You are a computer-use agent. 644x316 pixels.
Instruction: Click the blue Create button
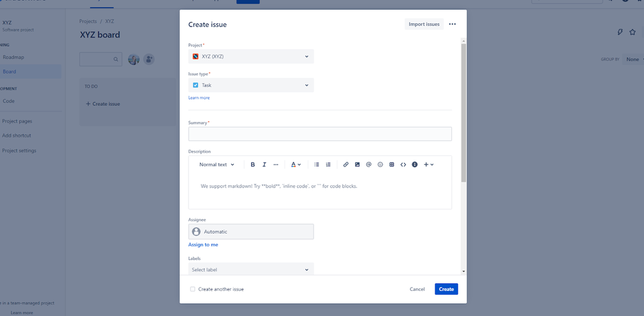(x=446, y=290)
